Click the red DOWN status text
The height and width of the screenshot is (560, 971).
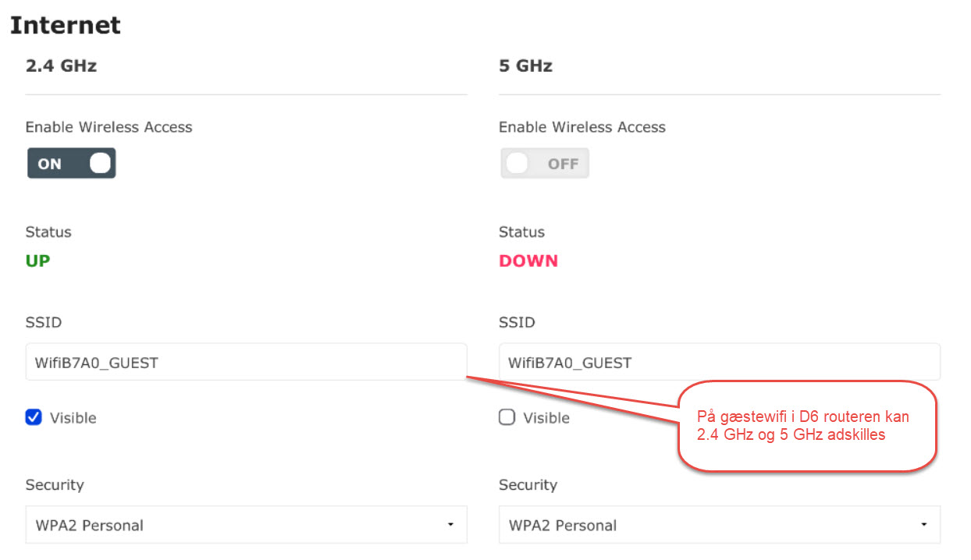[528, 261]
